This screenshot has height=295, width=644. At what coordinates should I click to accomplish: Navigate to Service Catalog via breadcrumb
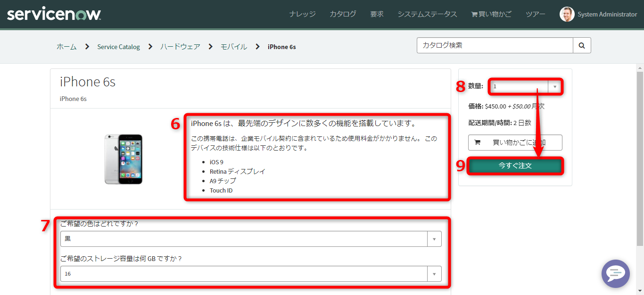pos(118,46)
